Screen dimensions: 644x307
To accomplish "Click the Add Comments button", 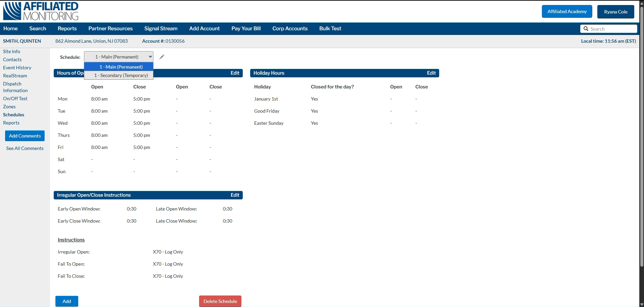I will pos(25,136).
